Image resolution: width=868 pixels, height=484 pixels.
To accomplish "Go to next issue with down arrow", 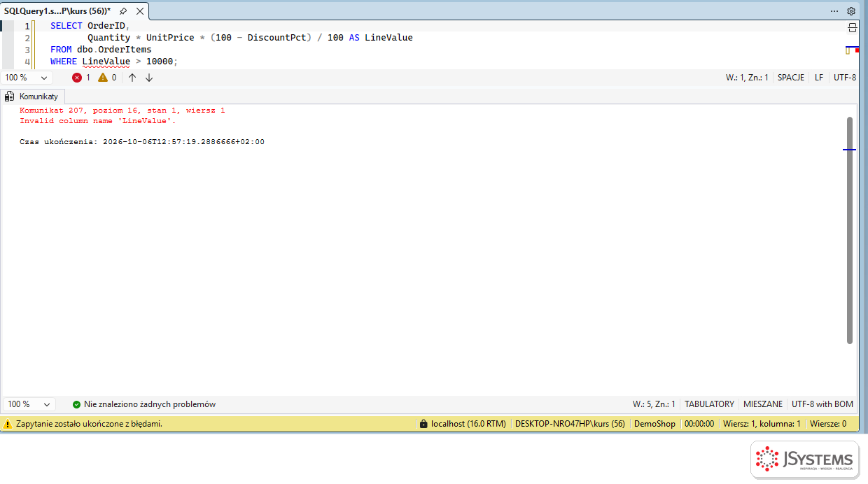I will point(149,78).
